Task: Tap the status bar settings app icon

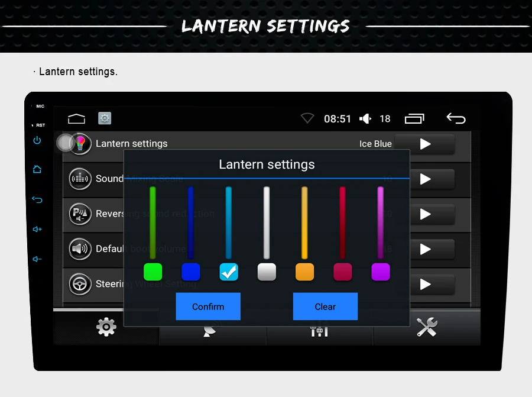Action: [x=105, y=118]
